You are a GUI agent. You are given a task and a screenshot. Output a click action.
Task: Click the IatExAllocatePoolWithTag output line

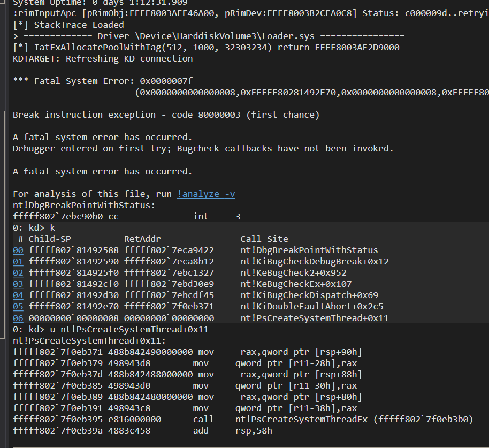tap(206, 47)
